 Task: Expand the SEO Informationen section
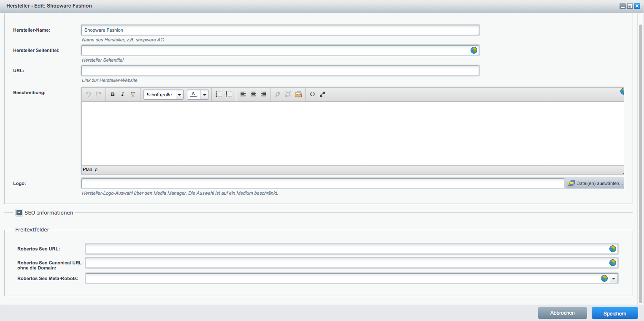click(x=19, y=213)
